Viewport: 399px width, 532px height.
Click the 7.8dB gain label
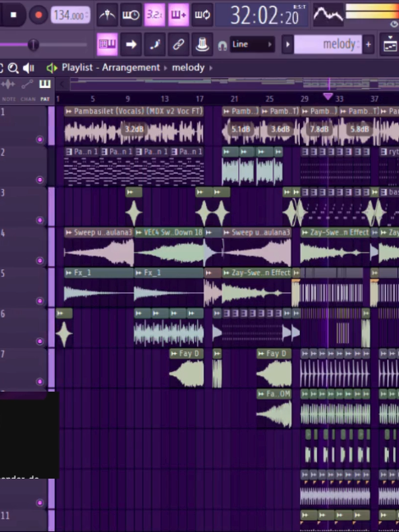coord(319,129)
